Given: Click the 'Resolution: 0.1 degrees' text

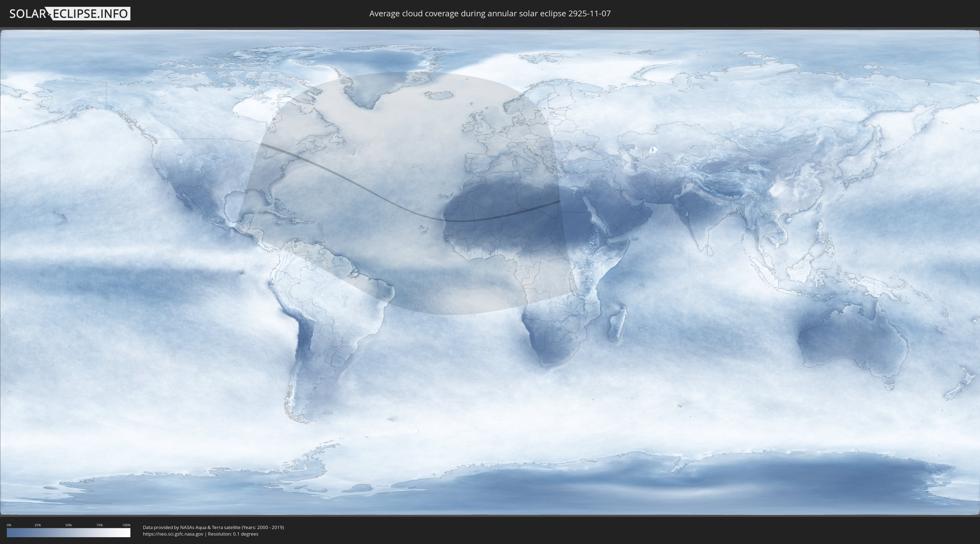Looking at the screenshot, I should click(x=233, y=534).
